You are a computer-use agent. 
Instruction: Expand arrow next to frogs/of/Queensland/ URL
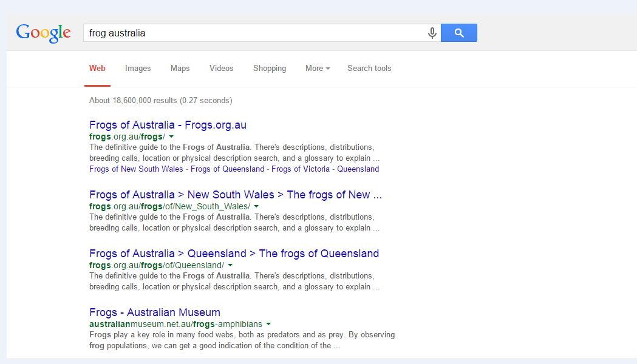coord(230,265)
